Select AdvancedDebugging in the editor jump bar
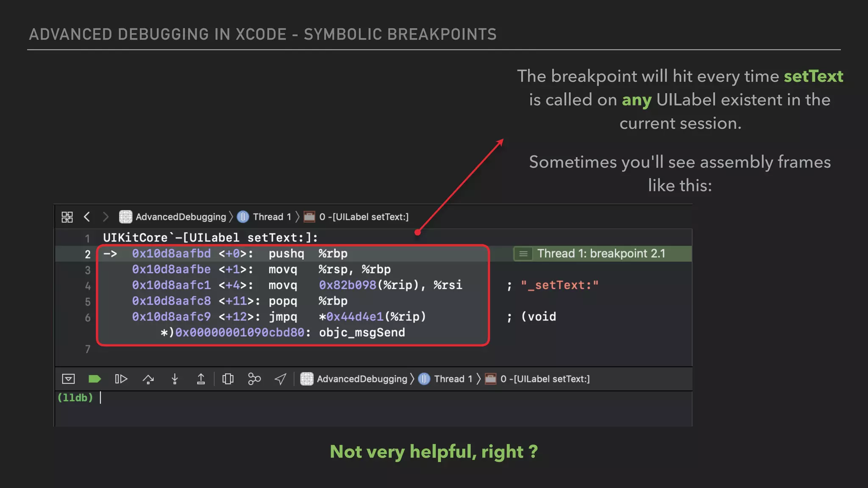 point(181,217)
